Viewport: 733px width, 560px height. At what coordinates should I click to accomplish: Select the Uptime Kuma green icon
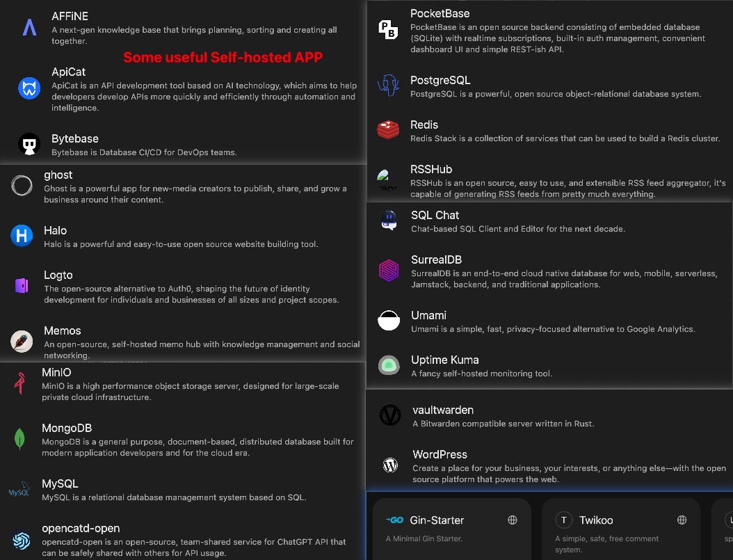(389, 365)
